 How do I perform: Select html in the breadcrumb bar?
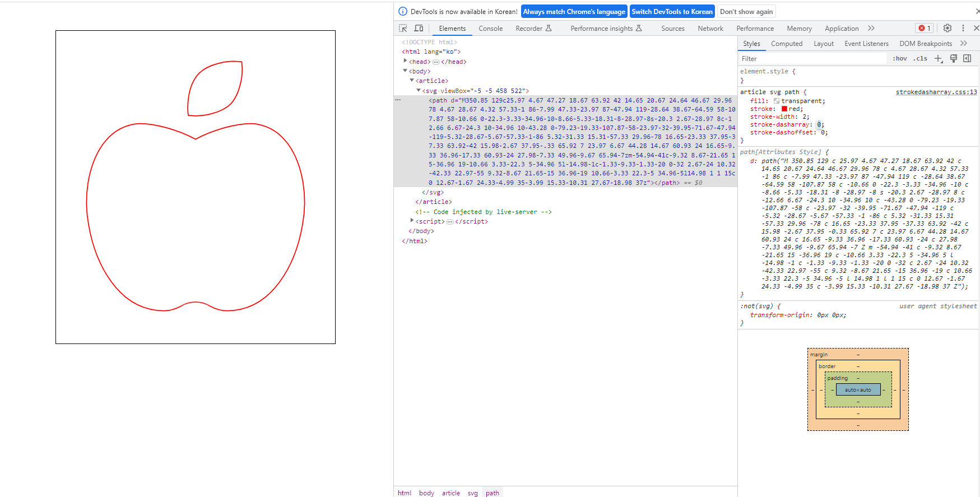pyautogui.click(x=404, y=493)
